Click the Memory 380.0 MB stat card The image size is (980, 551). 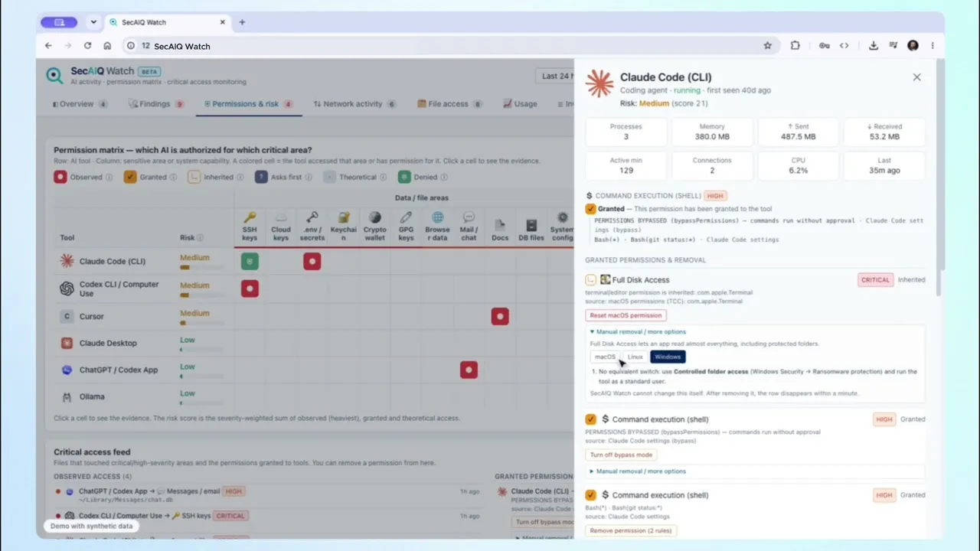(712, 132)
